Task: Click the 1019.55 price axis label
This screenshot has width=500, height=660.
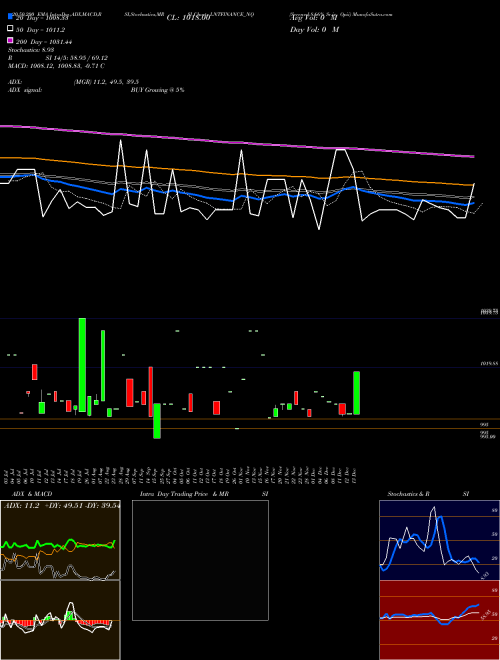Action: pyautogui.click(x=489, y=362)
